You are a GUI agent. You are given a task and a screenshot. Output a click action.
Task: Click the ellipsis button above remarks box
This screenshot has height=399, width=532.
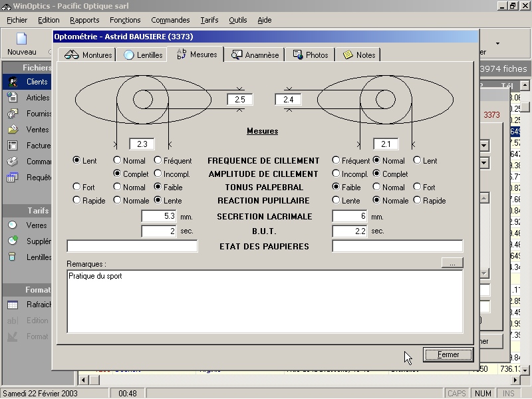(452, 263)
